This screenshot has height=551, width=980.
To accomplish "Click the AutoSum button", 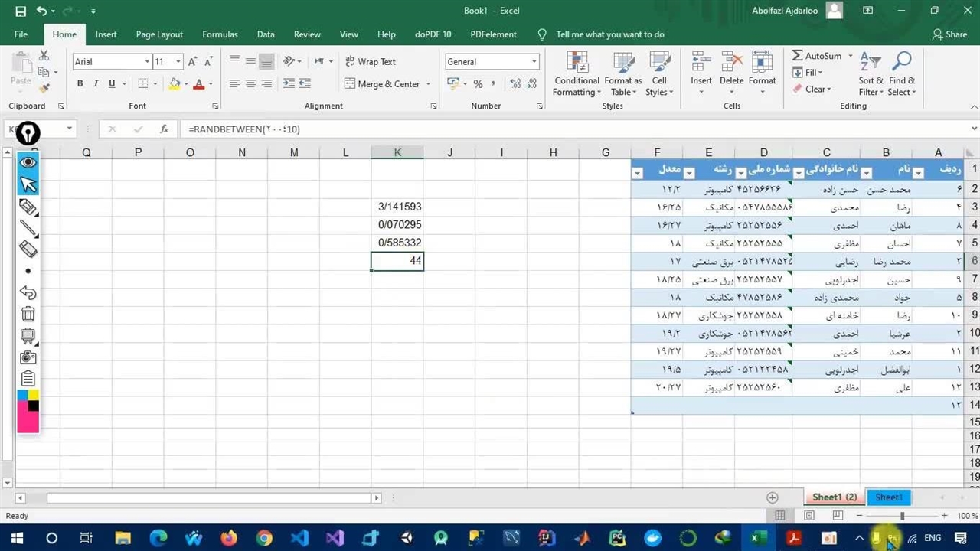I will pyautogui.click(x=816, y=56).
